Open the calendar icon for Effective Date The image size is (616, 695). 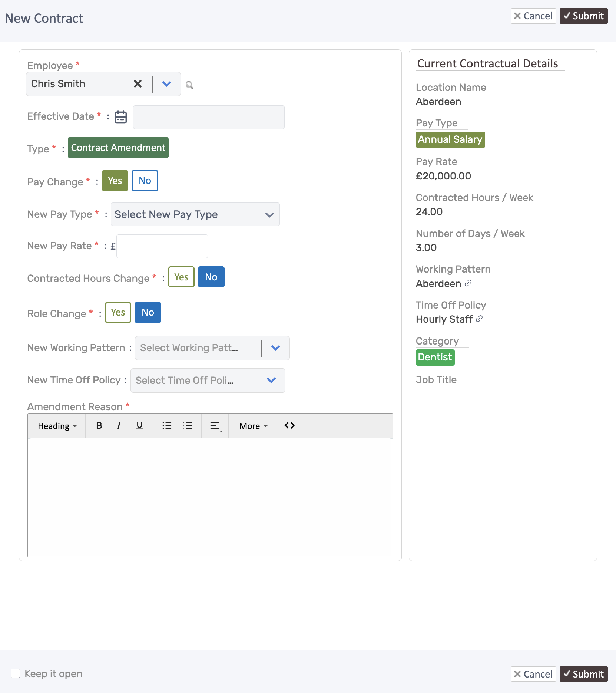(120, 117)
